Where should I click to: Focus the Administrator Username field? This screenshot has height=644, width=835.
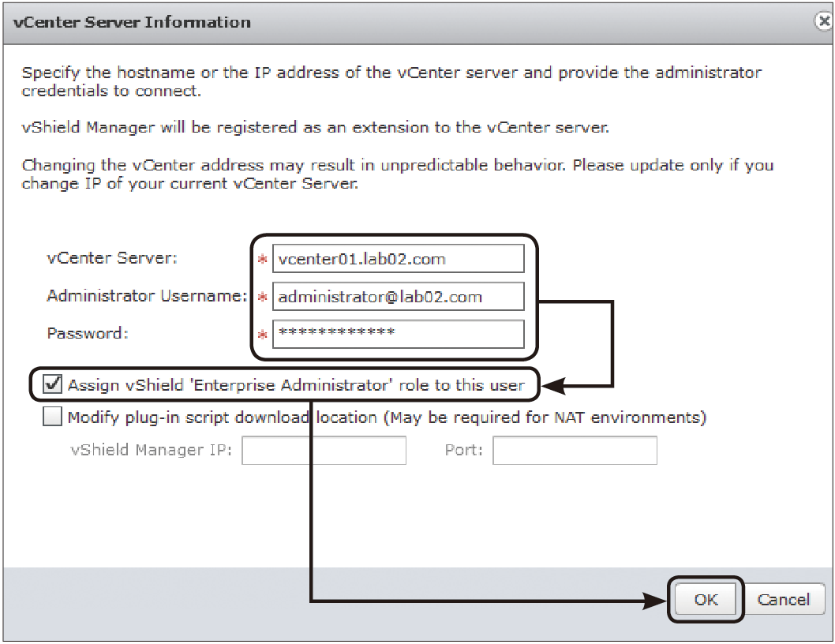(399, 296)
